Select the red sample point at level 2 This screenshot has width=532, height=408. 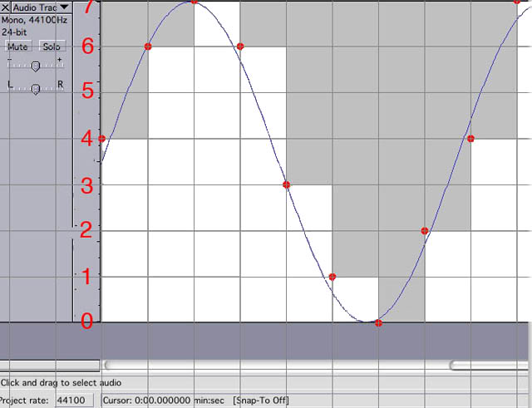tap(425, 231)
